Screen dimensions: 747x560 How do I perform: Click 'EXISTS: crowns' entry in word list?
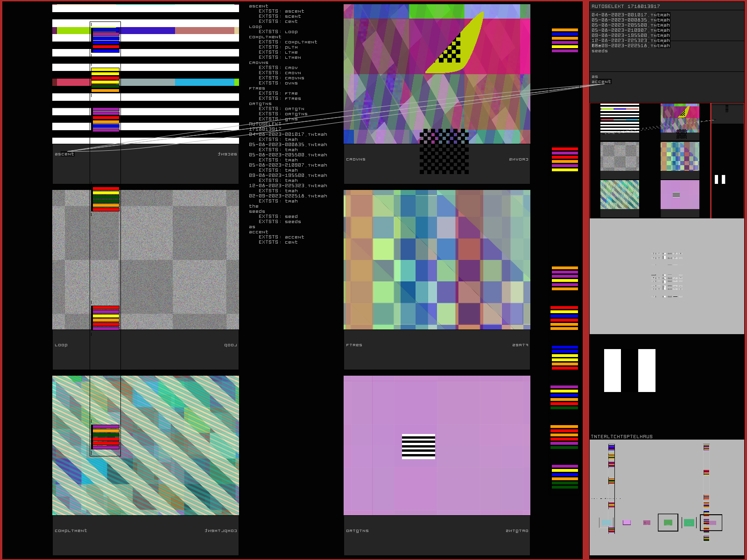click(x=282, y=78)
